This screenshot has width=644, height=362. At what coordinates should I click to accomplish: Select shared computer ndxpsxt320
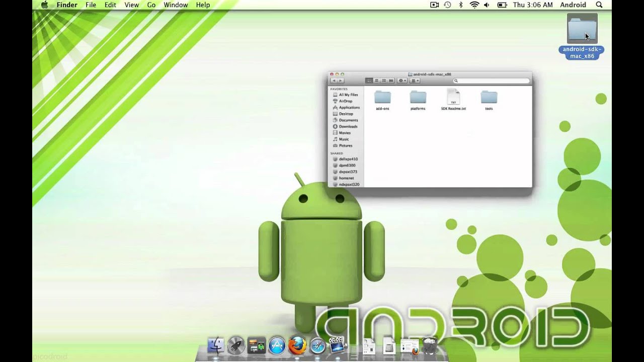(x=346, y=185)
